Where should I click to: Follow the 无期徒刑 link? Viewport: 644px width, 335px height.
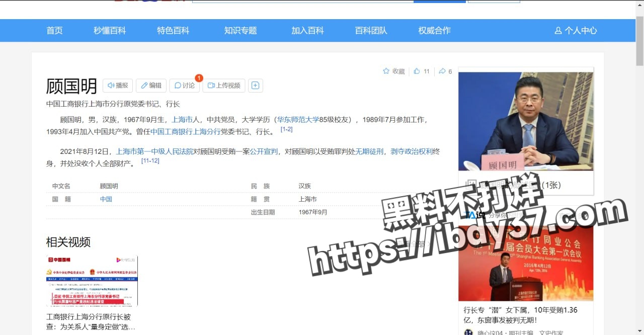pyautogui.click(x=369, y=151)
